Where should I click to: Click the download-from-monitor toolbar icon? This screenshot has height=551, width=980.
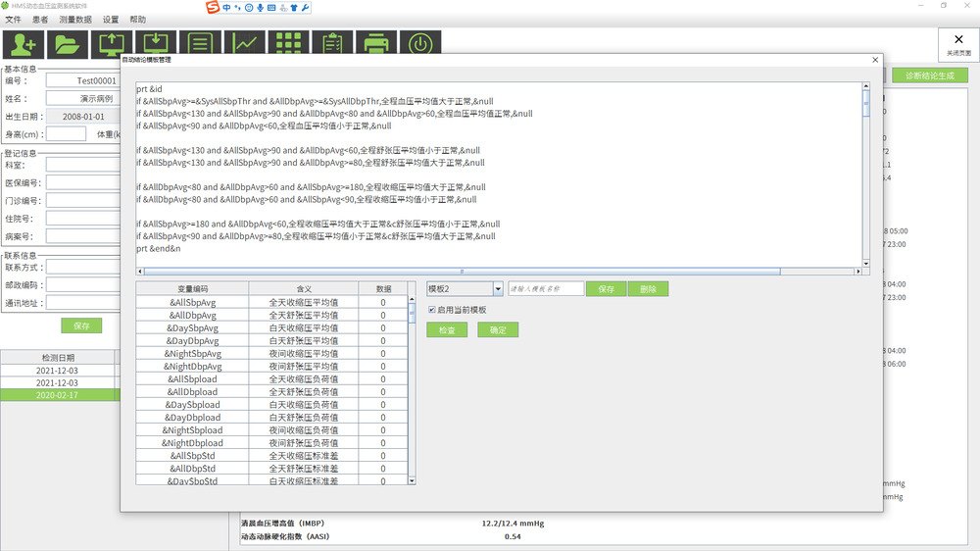[155, 44]
